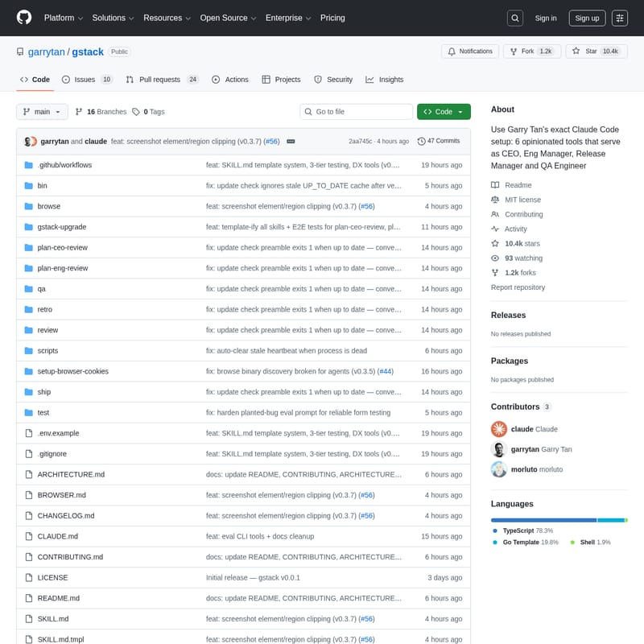Open the search icon in the header

click(514, 18)
